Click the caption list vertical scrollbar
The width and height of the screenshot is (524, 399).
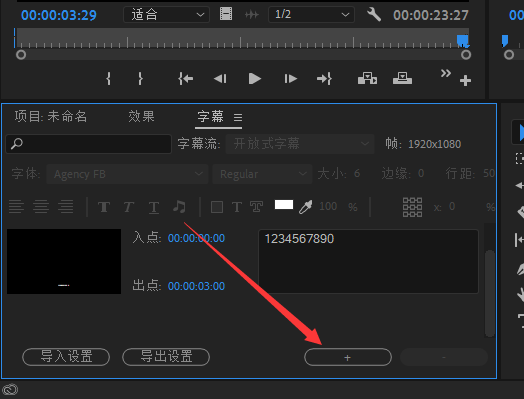489,293
